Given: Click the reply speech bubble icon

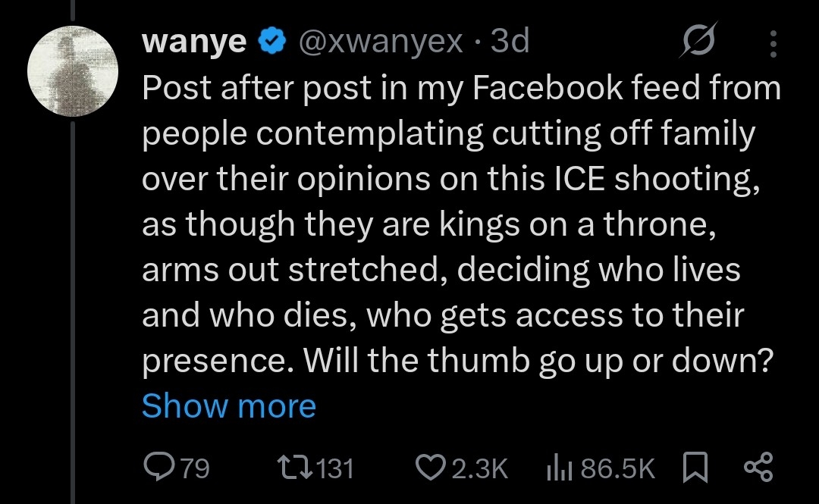Looking at the screenshot, I should (x=159, y=468).
